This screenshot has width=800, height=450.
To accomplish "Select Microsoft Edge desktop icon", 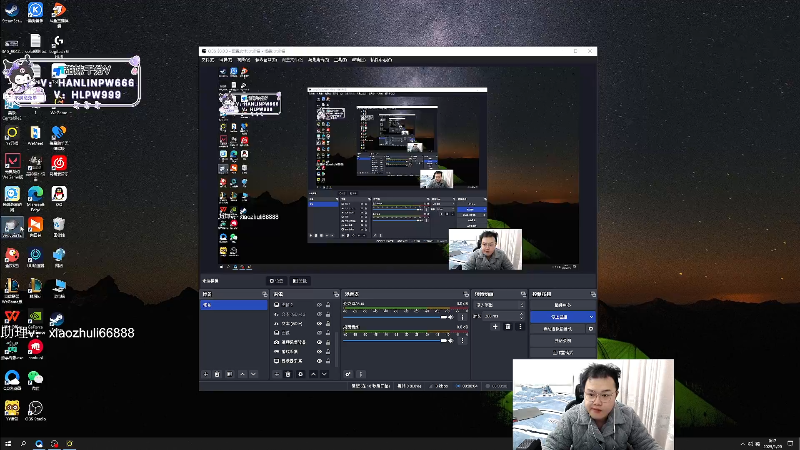I will coord(35,198).
